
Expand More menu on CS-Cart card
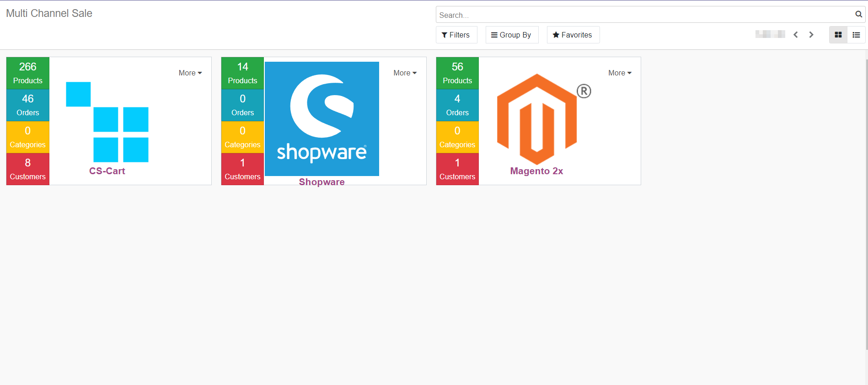(x=190, y=73)
